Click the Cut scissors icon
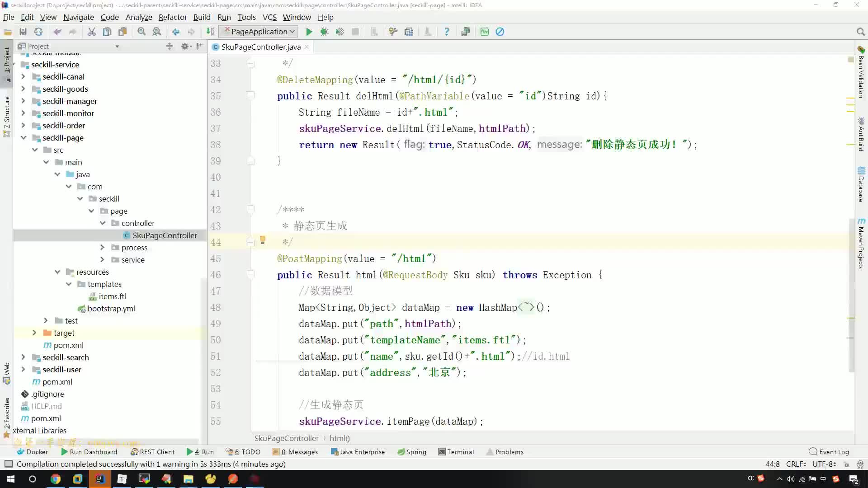Image resolution: width=868 pixels, height=488 pixels. [x=92, y=32]
